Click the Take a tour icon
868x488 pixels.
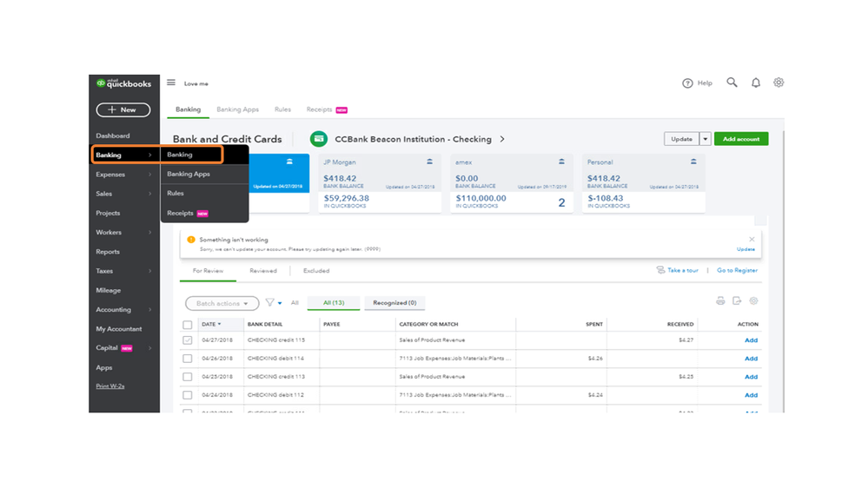[x=660, y=270]
